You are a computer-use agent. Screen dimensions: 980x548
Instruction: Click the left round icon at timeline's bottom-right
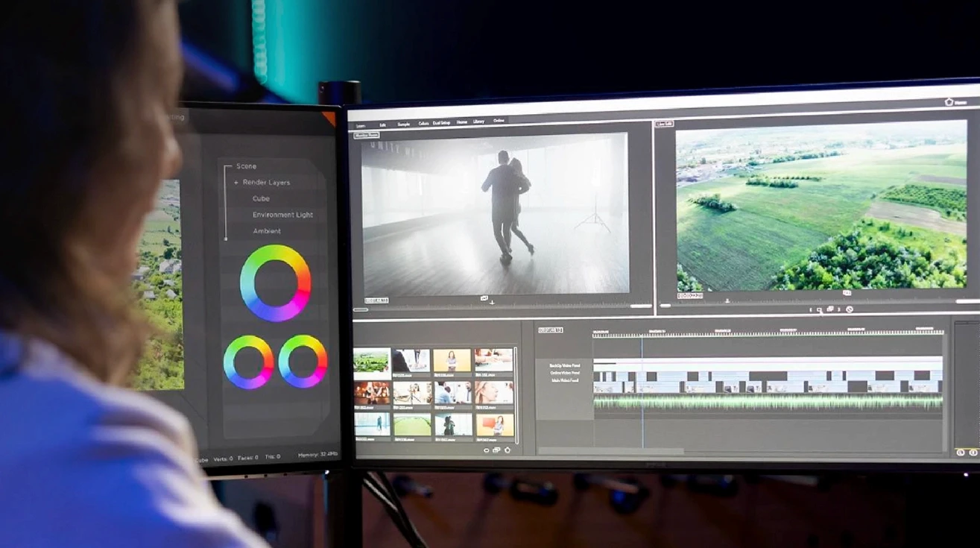[x=961, y=452]
